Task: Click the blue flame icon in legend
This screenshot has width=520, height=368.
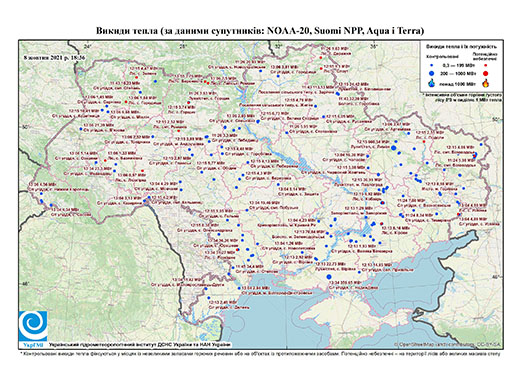Action: click(432, 83)
